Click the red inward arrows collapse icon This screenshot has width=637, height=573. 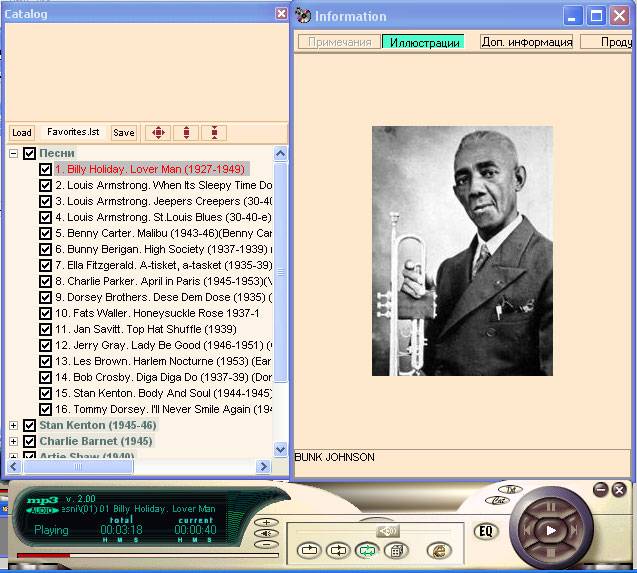(x=214, y=132)
